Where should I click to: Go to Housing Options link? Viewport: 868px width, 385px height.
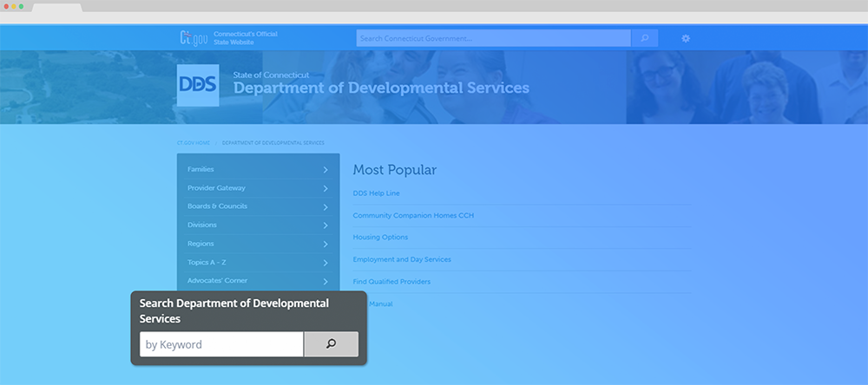[x=380, y=237]
